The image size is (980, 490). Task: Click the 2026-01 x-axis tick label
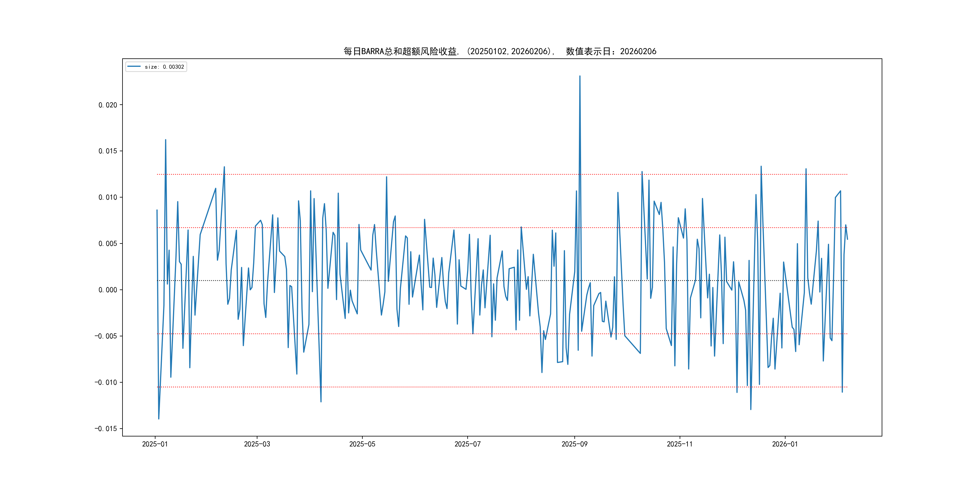click(785, 444)
